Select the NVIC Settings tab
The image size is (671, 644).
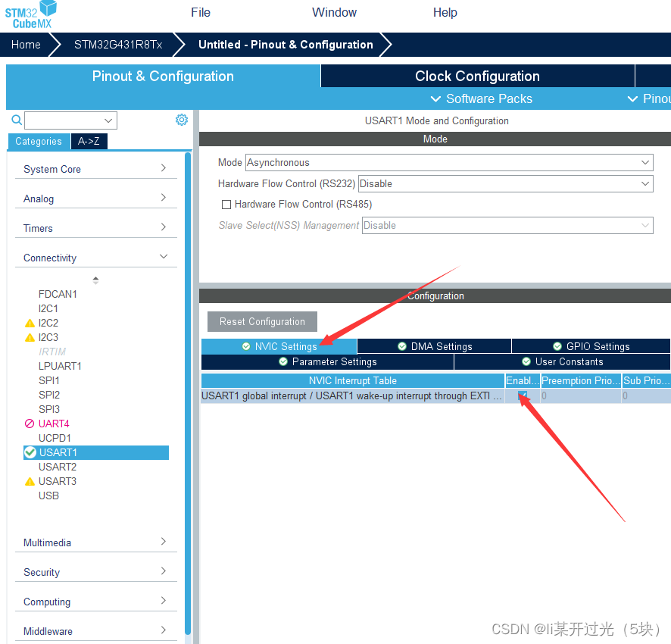(x=279, y=346)
